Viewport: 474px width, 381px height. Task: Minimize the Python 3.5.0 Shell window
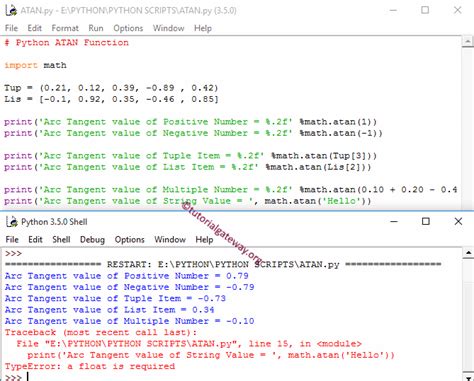[394, 221]
